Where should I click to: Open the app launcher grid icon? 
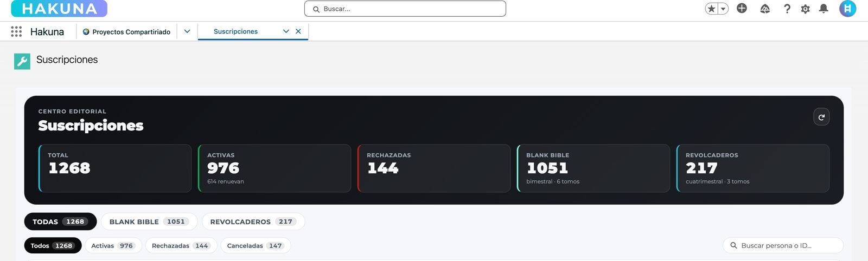[16, 31]
